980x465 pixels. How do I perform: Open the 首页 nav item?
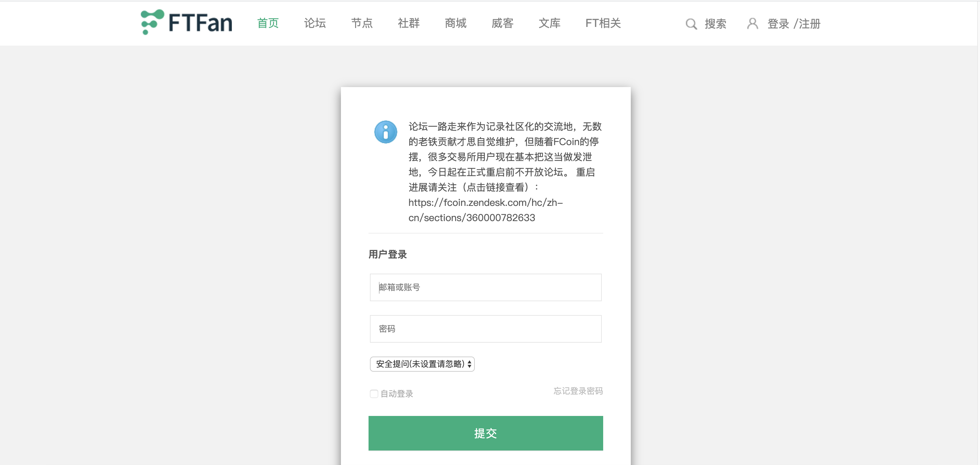tap(268, 23)
